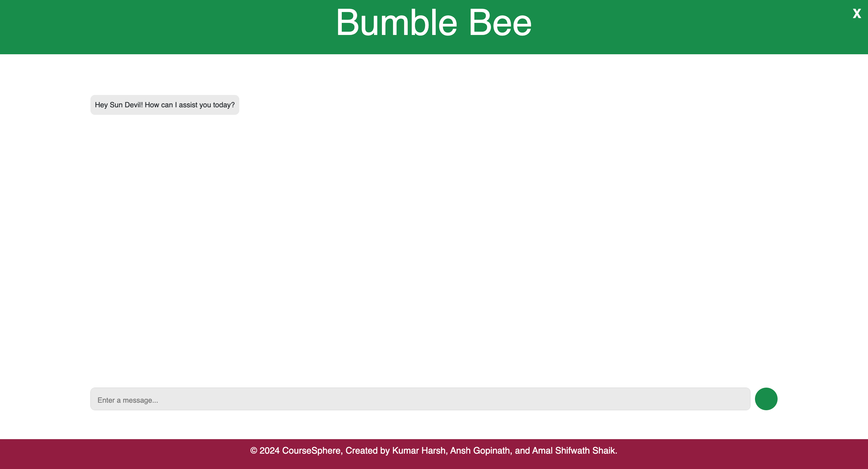Click the 'Hey Sun Devil!' greeting bubble

[x=165, y=105]
